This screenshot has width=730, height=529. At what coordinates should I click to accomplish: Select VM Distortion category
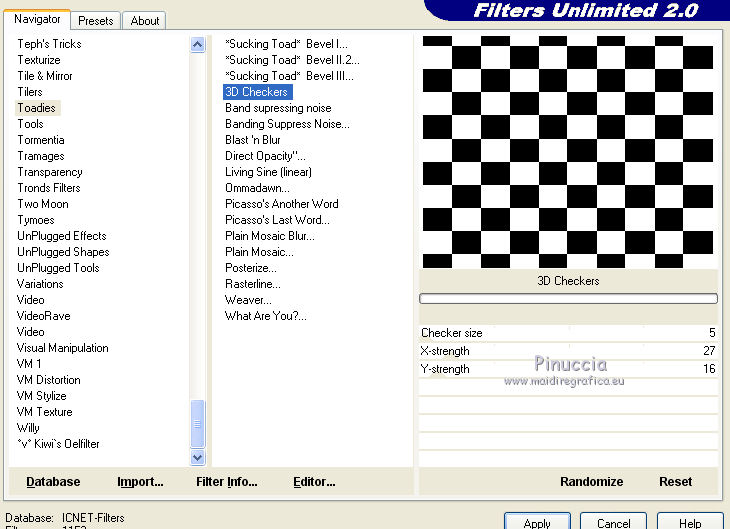pyautogui.click(x=48, y=380)
